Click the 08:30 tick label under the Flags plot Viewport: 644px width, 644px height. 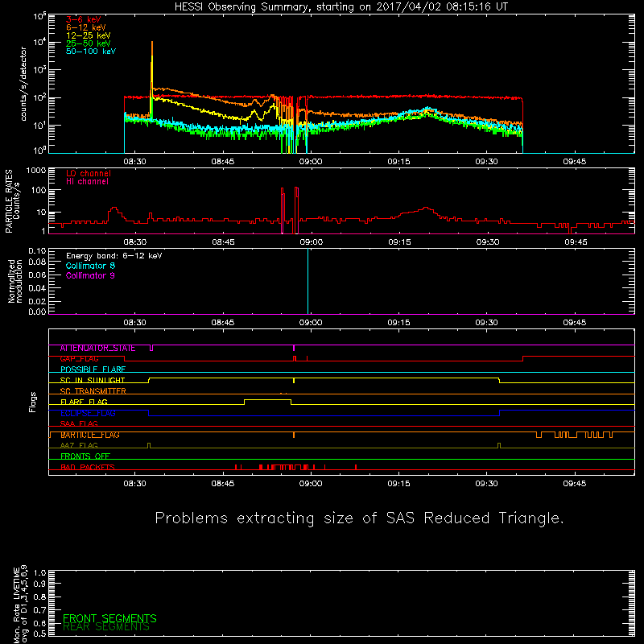[x=134, y=484]
